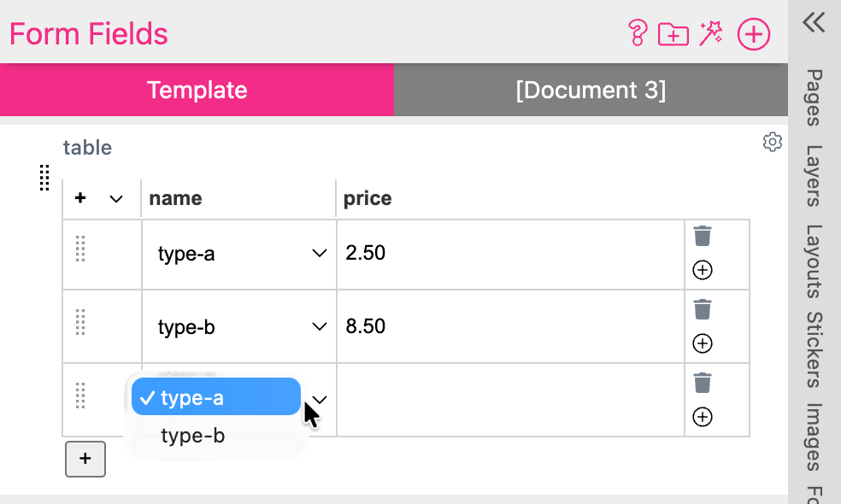This screenshot has width=841, height=504.
Task: Click the plus in the table header
Action: click(x=80, y=198)
